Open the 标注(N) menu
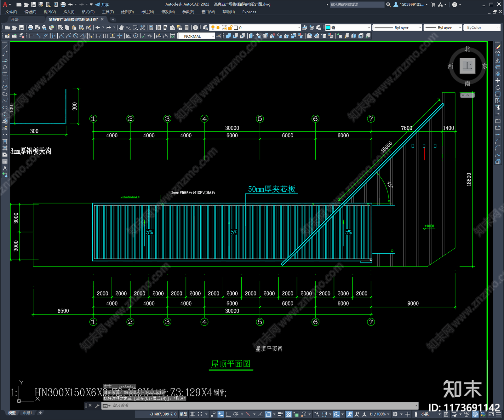The image size is (504, 420). (147, 12)
